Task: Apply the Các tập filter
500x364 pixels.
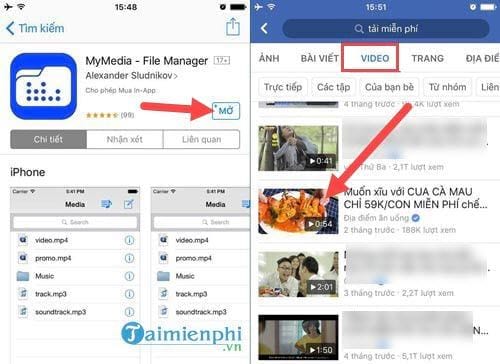Action: click(x=334, y=87)
